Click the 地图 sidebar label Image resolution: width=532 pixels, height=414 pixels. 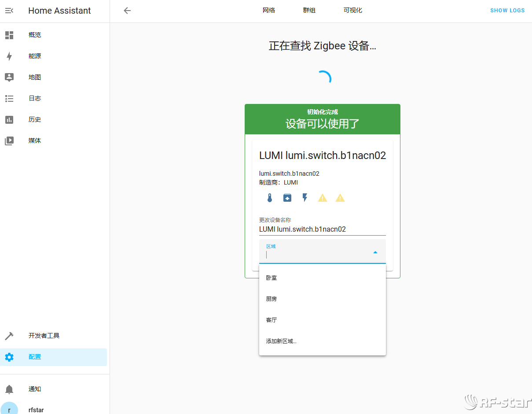35,78
